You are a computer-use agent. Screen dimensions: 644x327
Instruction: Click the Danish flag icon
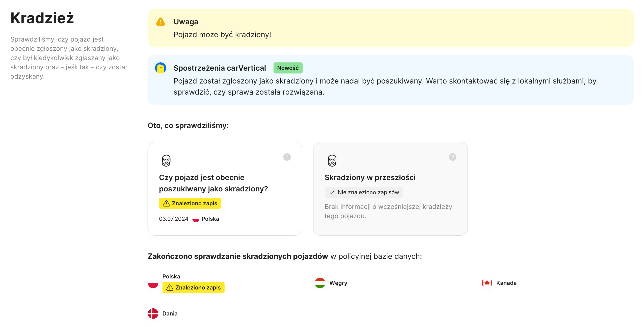pyautogui.click(x=153, y=314)
